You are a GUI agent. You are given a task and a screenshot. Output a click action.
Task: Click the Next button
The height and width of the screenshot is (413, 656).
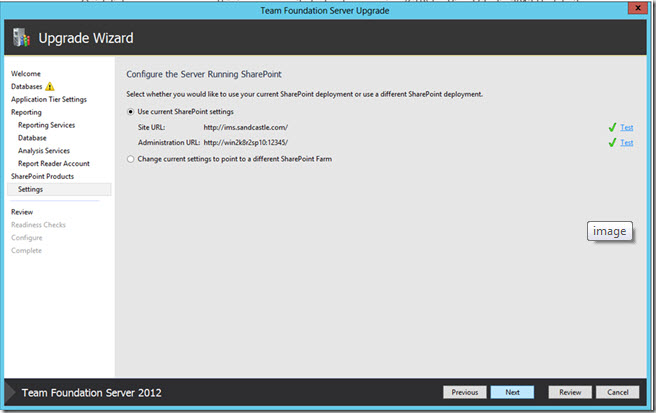pyautogui.click(x=512, y=392)
